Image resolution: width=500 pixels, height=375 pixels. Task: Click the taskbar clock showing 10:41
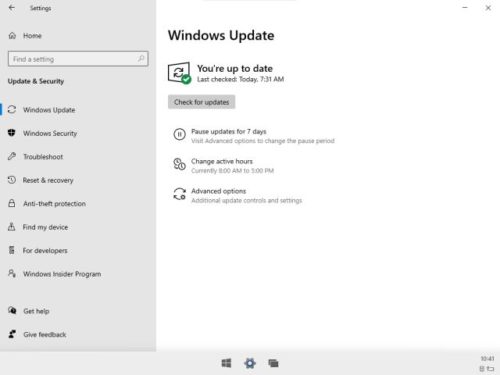click(487, 359)
